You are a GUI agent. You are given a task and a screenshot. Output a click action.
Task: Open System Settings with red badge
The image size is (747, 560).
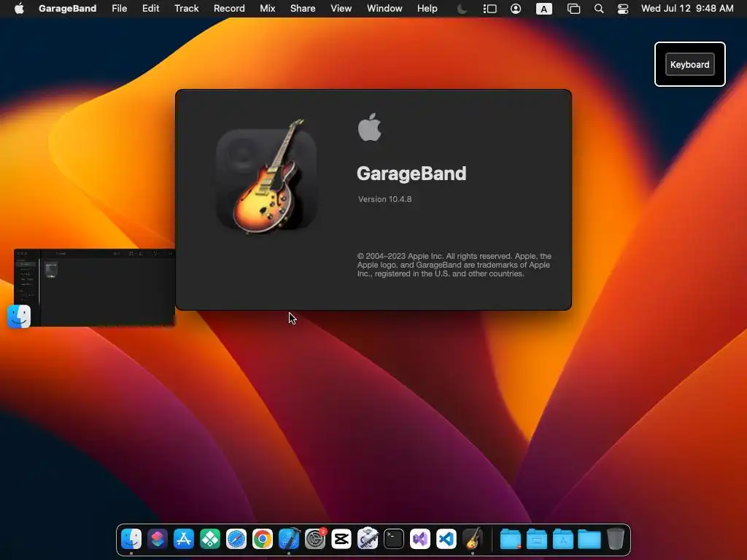click(315, 539)
